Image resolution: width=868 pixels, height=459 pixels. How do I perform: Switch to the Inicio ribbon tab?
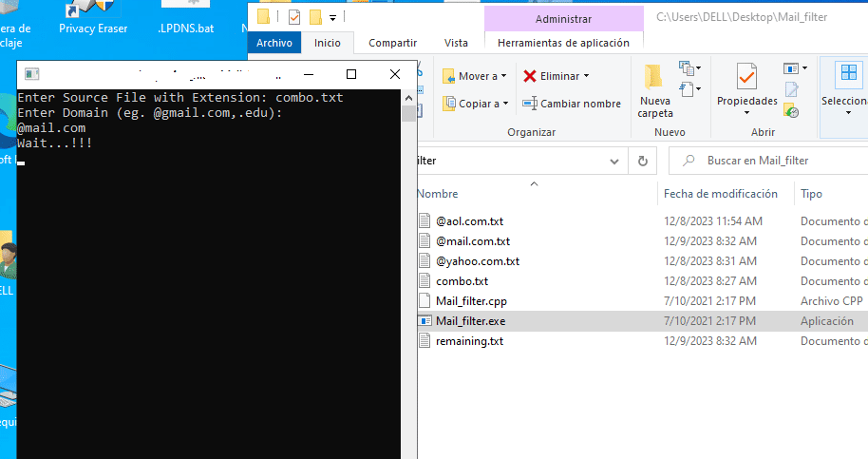pyautogui.click(x=327, y=43)
